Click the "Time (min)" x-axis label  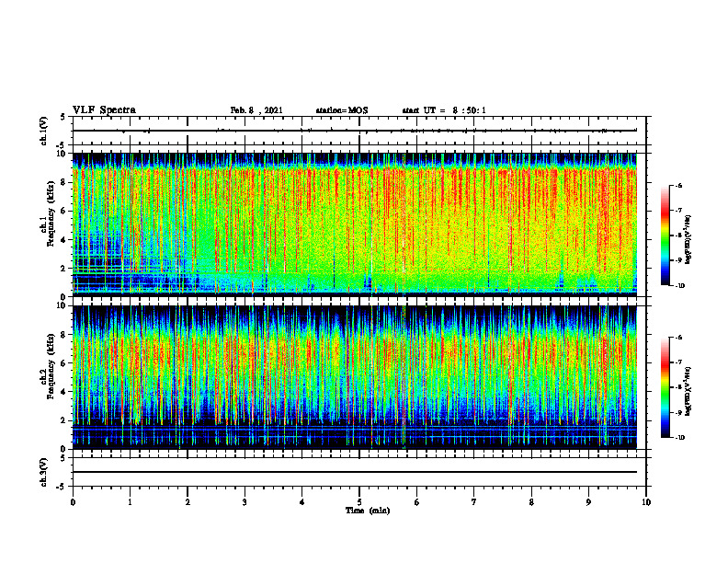(368, 511)
